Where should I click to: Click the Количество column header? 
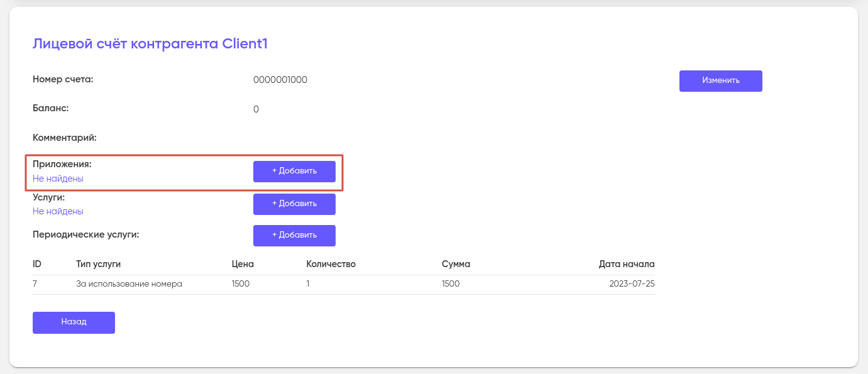pos(331,264)
